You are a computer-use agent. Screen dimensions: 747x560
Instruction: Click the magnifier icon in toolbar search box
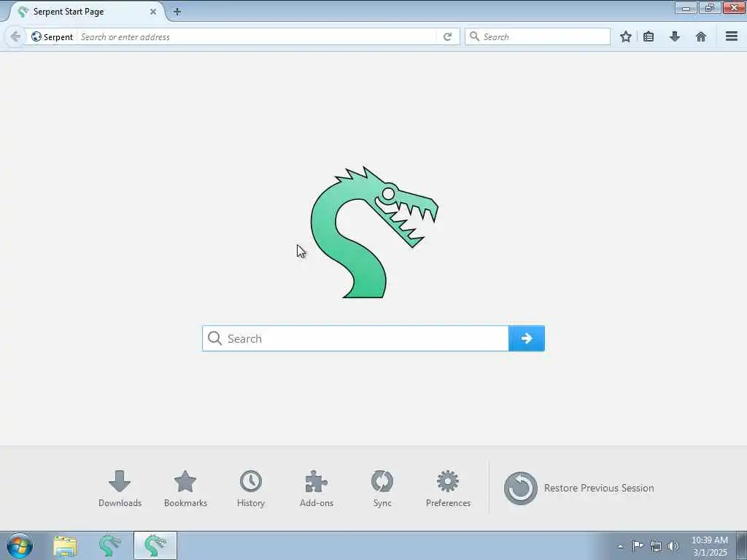coord(474,36)
